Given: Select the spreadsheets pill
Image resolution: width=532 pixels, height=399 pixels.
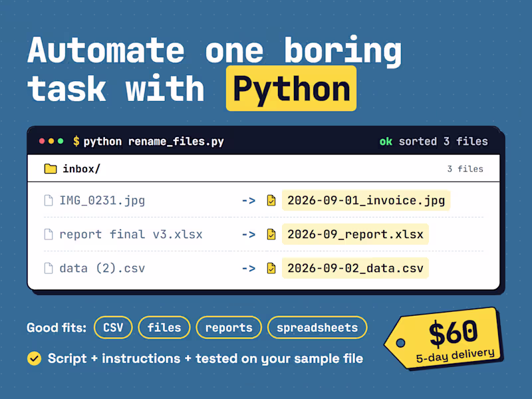Looking at the screenshot, I should (317, 327).
